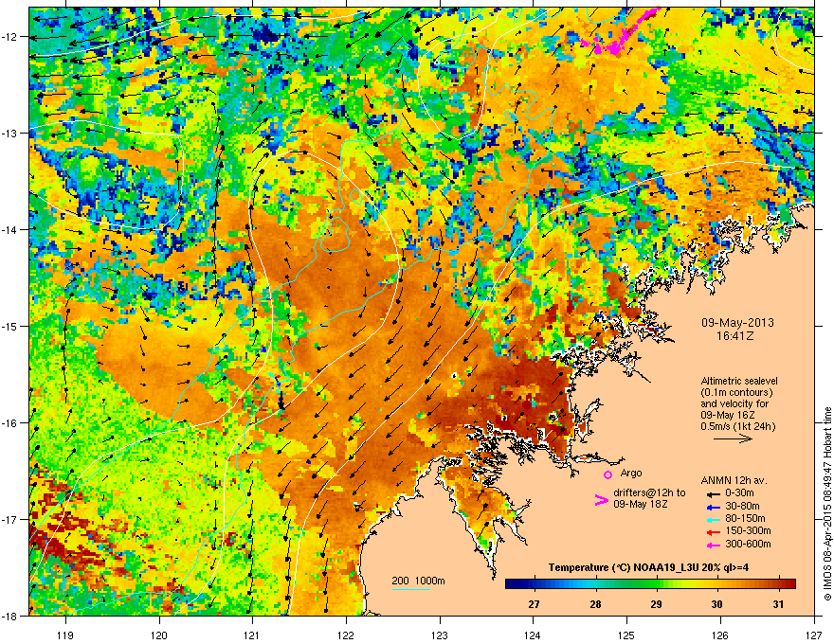Click the time label 16:41Z
The width and height of the screenshot is (834, 644).
click(x=737, y=336)
